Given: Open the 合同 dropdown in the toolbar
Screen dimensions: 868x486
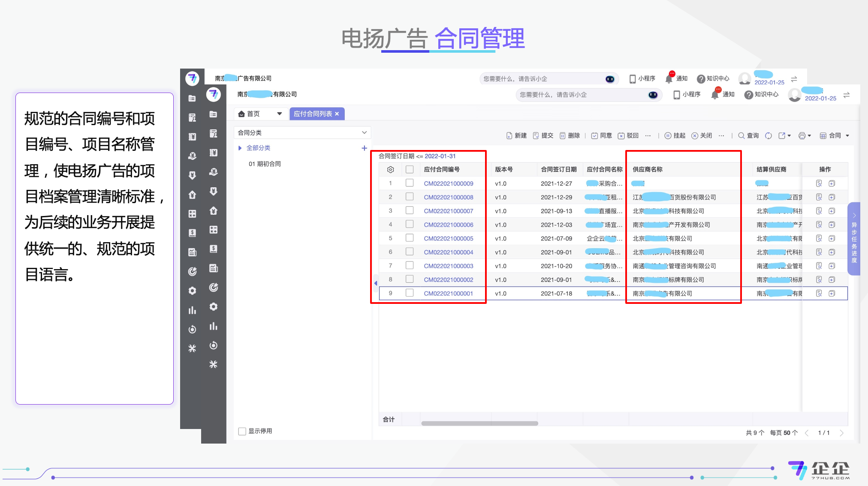Looking at the screenshot, I should [835, 136].
